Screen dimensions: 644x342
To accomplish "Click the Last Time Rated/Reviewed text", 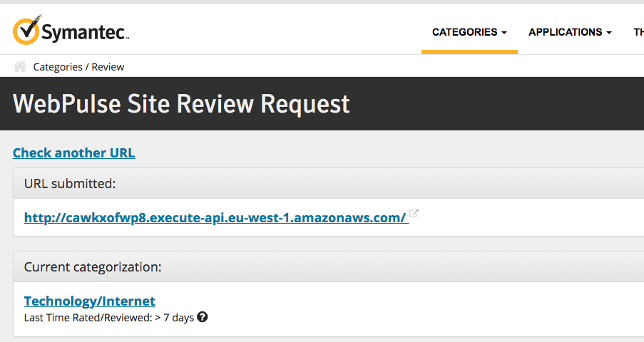I will pos(108,318).
